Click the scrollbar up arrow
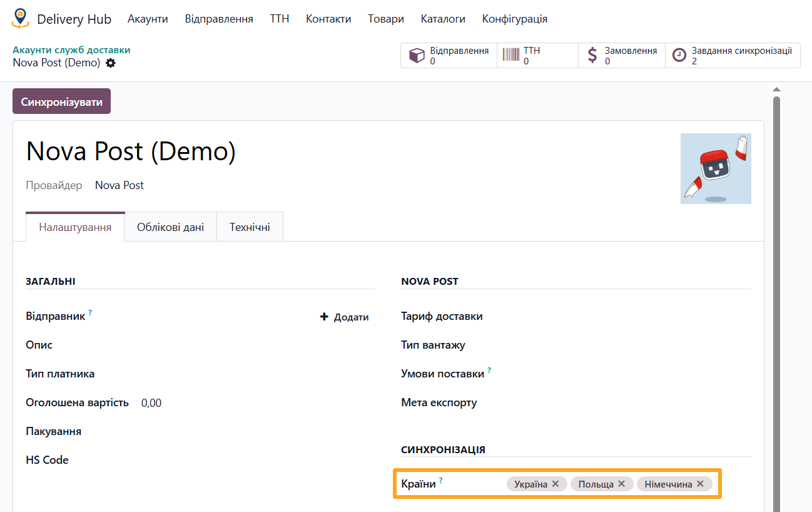Screen dimensions: 812x512 (x=776, y=89)
